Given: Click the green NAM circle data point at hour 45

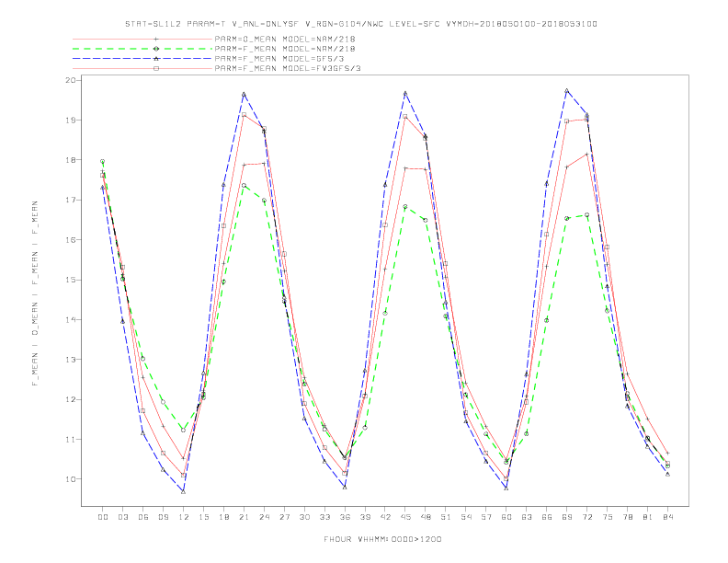Looking at the screenshot, I should pyautogui.click(x=405, y=207).
